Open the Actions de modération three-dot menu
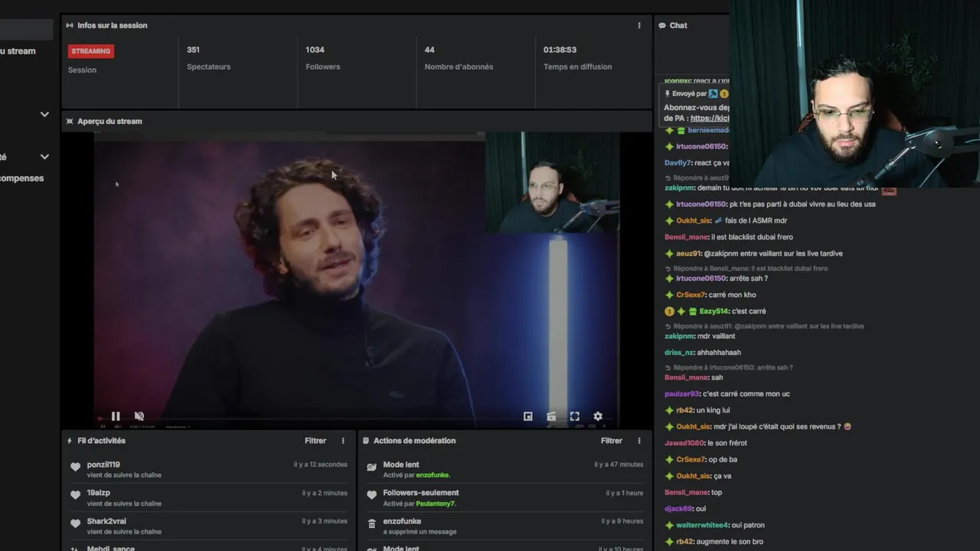 click(639, 441)
